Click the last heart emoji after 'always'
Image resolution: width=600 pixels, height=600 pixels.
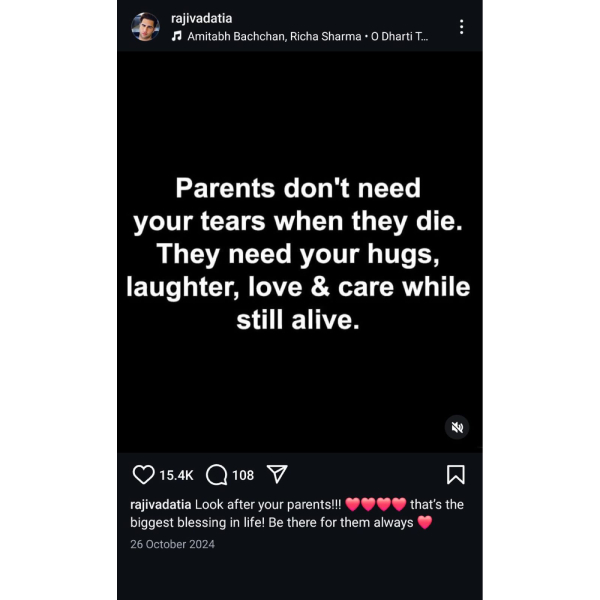coord(425,522)
